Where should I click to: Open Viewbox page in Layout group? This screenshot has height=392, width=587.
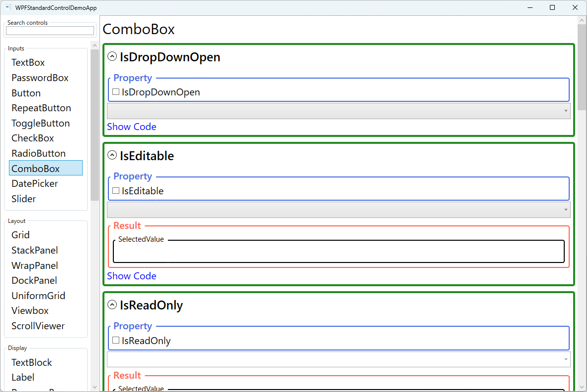point(46,311)
